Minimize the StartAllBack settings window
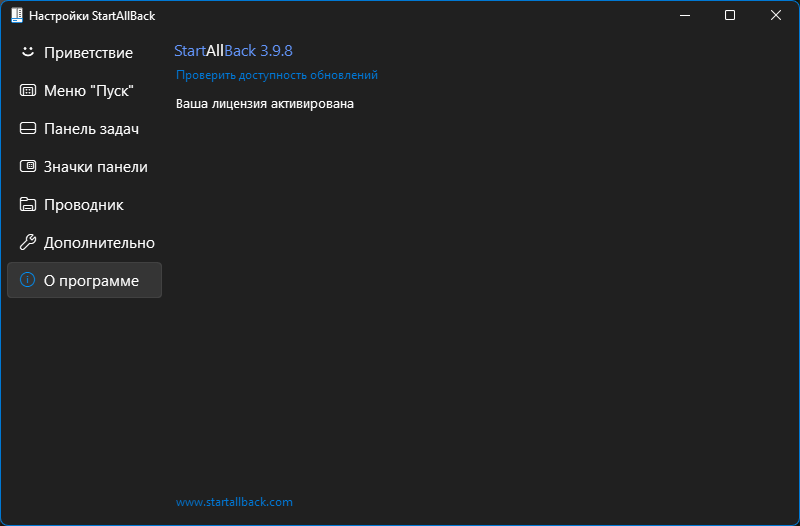 (685, 15)
